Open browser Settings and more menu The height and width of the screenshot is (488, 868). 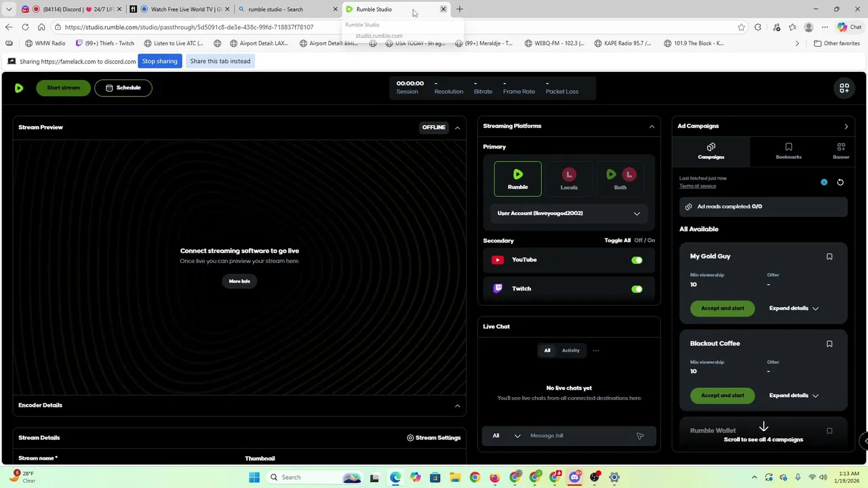(x=825, y=27)
